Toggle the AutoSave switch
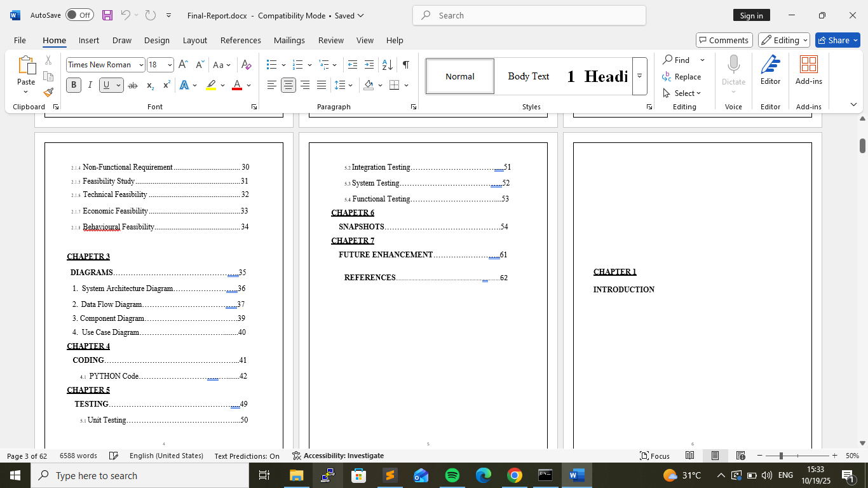The width and height of the screenshot is (868, 488). 79,15
